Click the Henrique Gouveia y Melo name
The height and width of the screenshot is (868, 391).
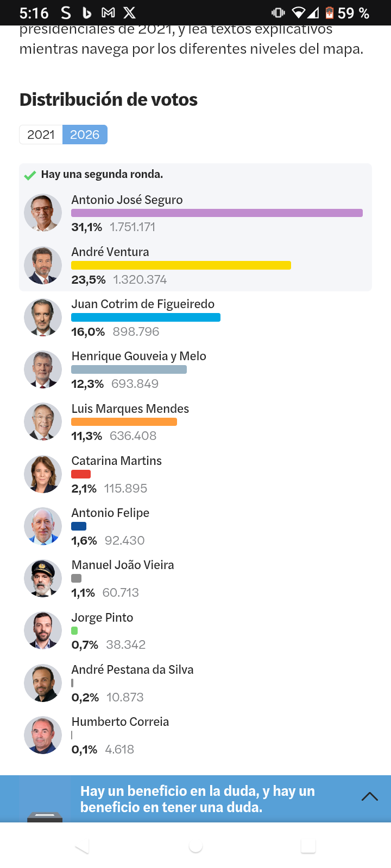pos(138,356)
